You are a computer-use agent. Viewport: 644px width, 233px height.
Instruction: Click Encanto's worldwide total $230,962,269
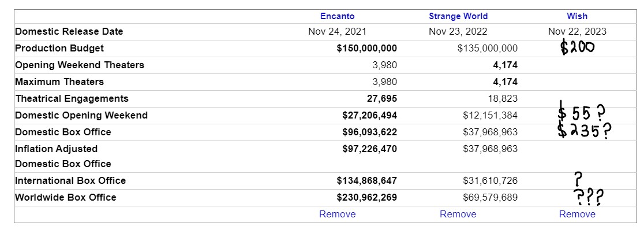(367, 198)
